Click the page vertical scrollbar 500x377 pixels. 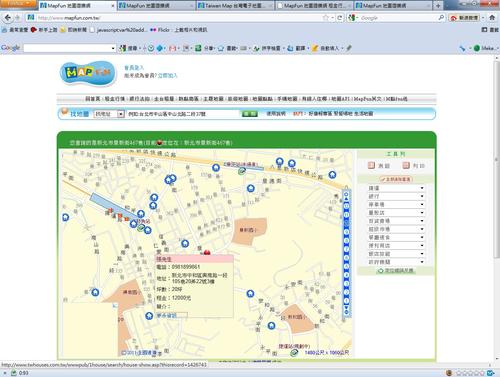point(497,158)
